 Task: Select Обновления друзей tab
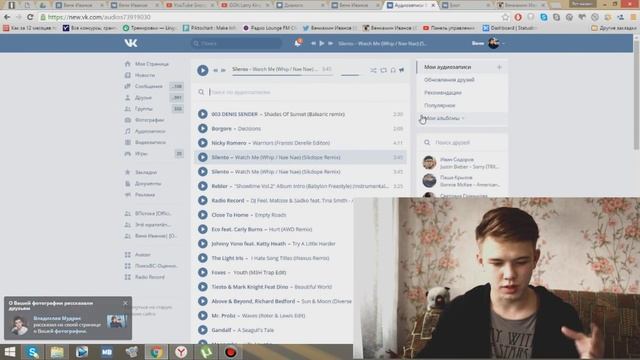pyautogui.click(x=449, y=80)
